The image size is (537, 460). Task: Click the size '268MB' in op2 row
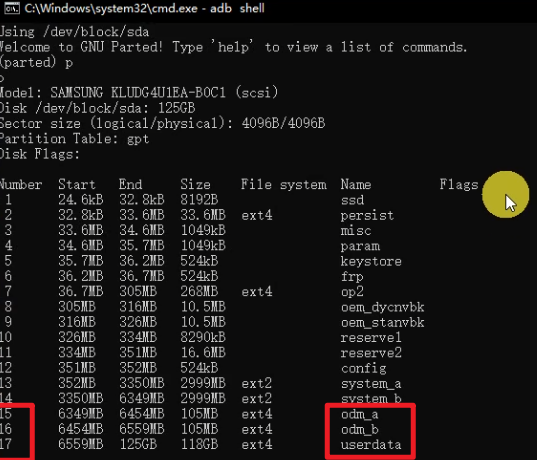tap(199, 292)
